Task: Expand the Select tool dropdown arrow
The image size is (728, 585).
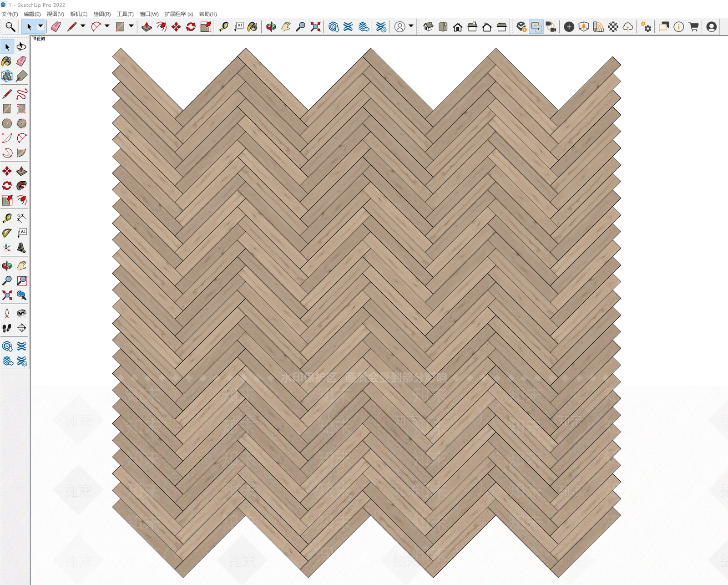Action: (40, 26)
